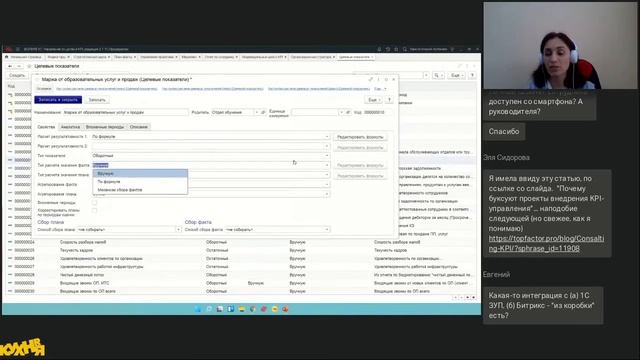The height and width of the screenshot is (360, 640).
Task: Add Целевые показатели page to favorites star
Action: point(29,66)
